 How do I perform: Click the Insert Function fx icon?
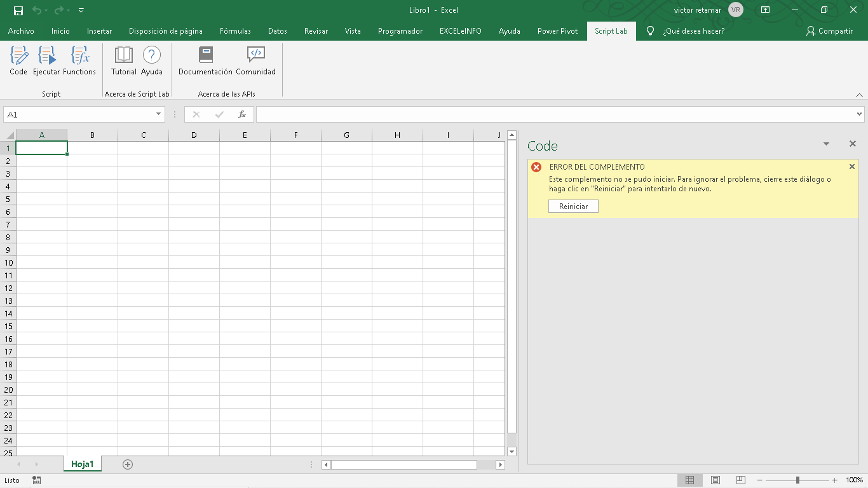coord(242,114)
